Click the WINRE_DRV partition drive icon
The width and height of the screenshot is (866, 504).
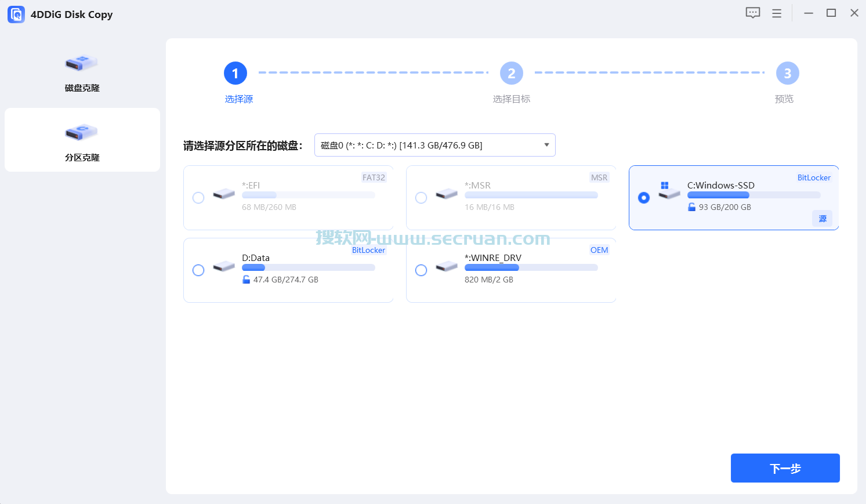(447, 267)
